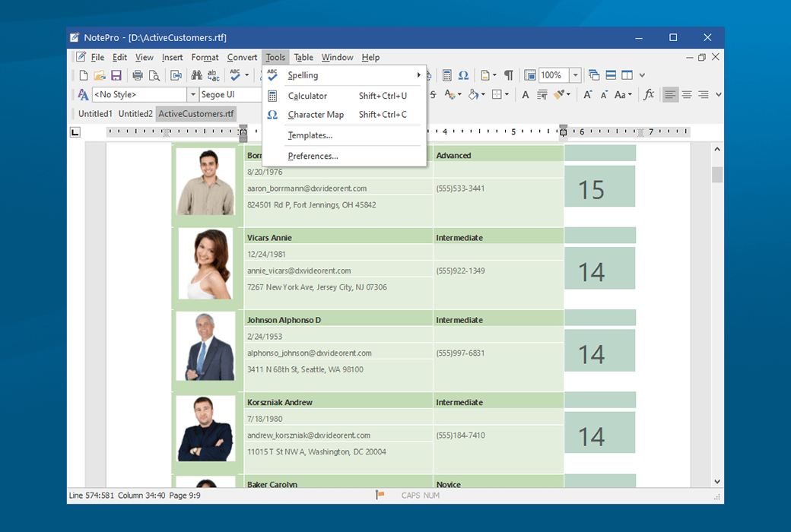Expand the top toolbar overflow chevron
Image resolution: width=791 pixels, height=532 pixels.
tap(642, 76)
